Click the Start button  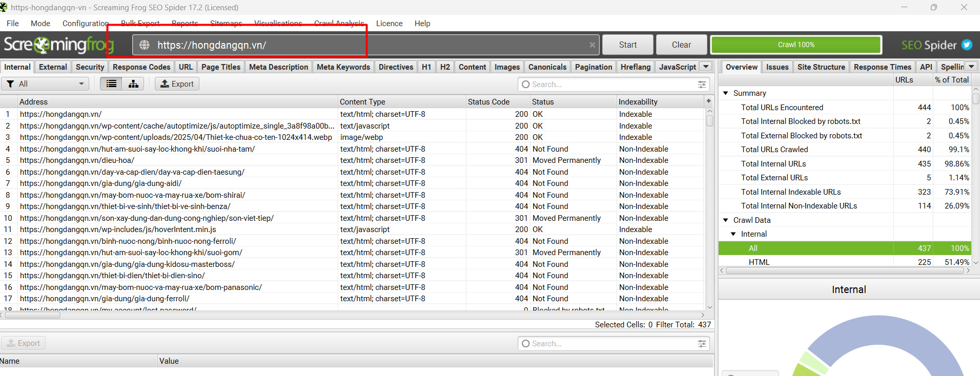click(x=628, y=45)
